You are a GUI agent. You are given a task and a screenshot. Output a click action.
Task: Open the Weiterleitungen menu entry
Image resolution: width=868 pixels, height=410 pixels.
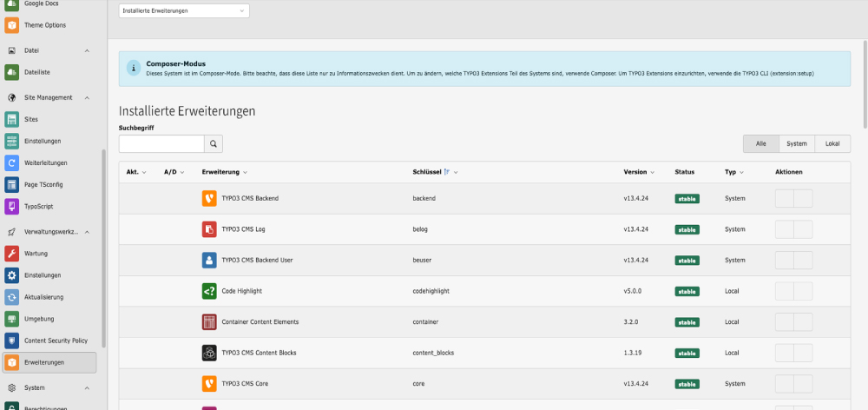(x=49, y=163)
